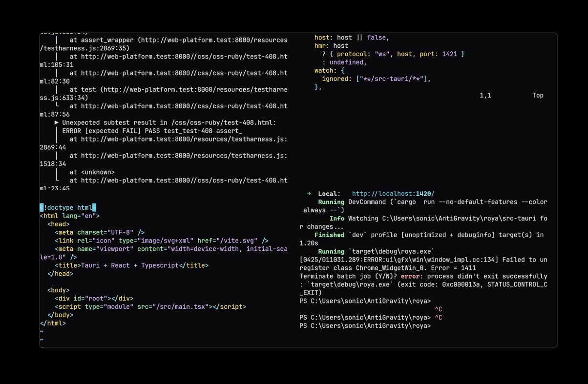Click the red 'error:' label text
The width and height of the screenshot is (588, 384).
(x=410, y=277)
